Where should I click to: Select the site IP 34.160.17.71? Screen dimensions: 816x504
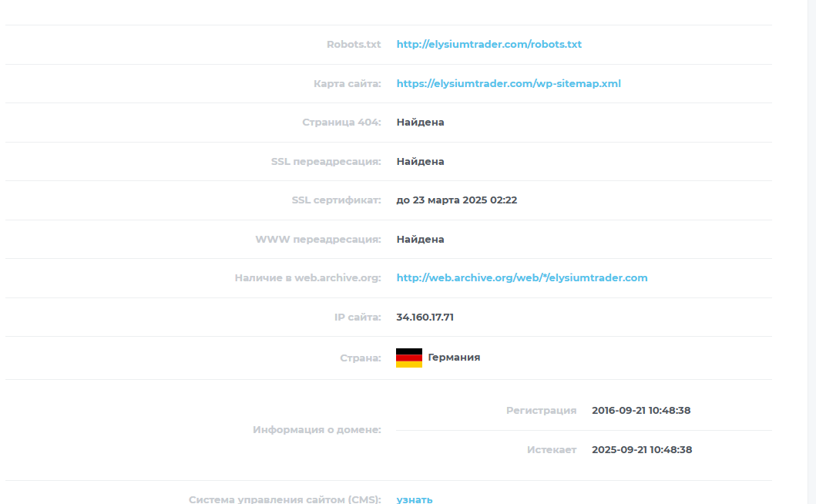(425, 317)
